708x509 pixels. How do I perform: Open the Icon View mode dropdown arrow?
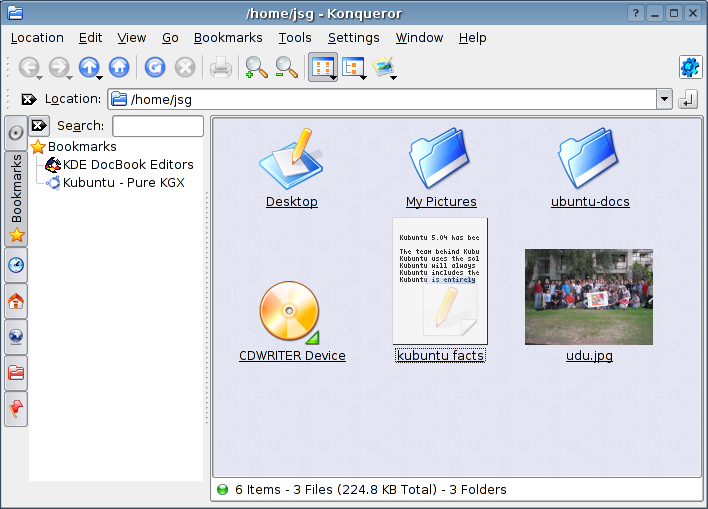coord(333,78)
